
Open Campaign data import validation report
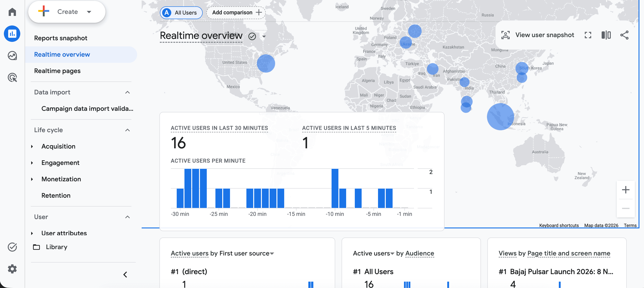coord(87,109)
